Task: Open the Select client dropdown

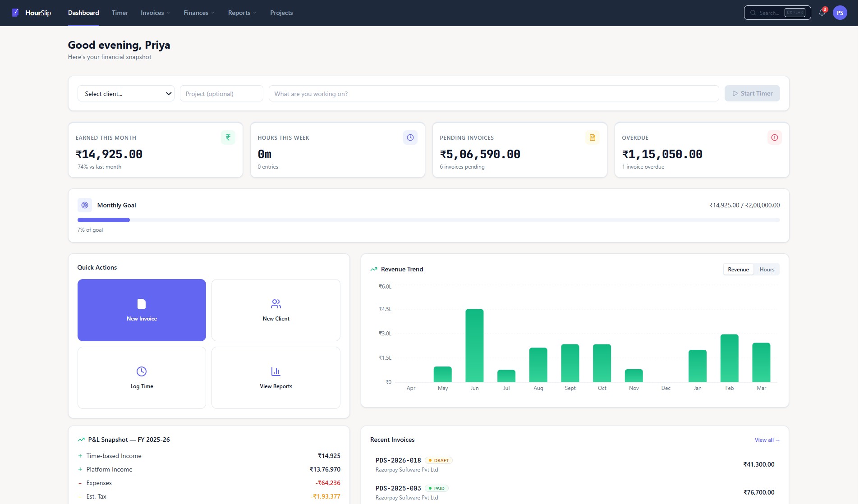Action: [x=126, y=94]
